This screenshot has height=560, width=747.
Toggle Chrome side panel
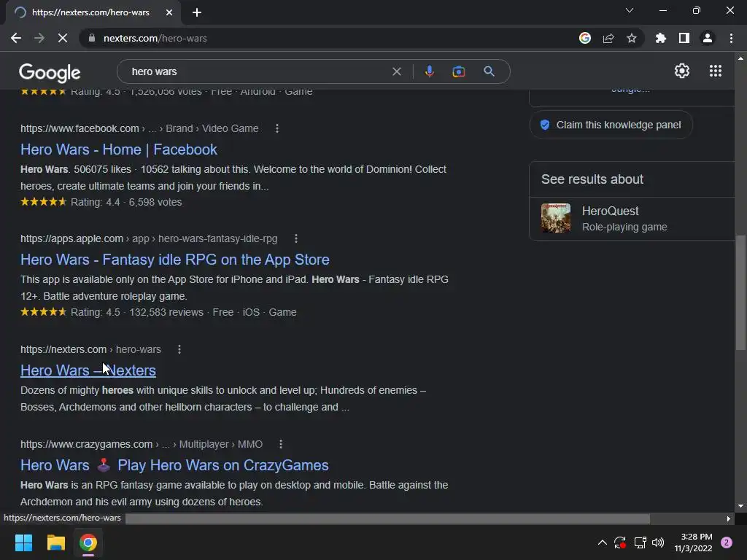click(x=684, y=38)
